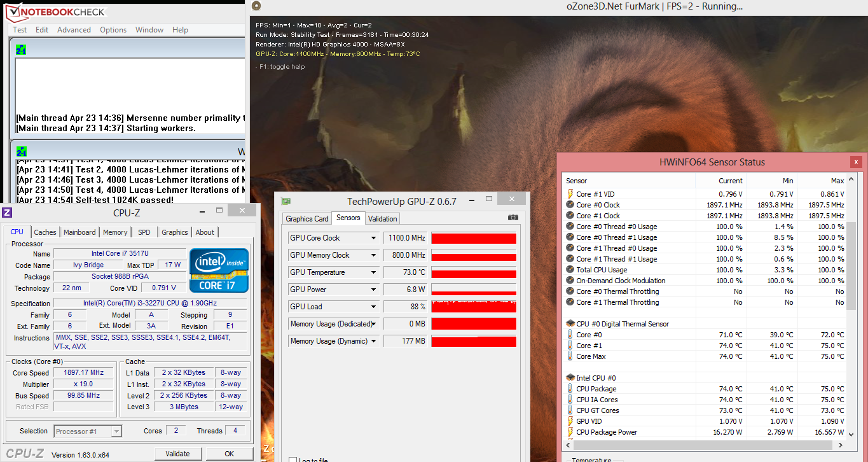This screenshot has height=462, width=868.
Task: Click the Validate button in CPU-Z
Action: click(x=177, y=454)
